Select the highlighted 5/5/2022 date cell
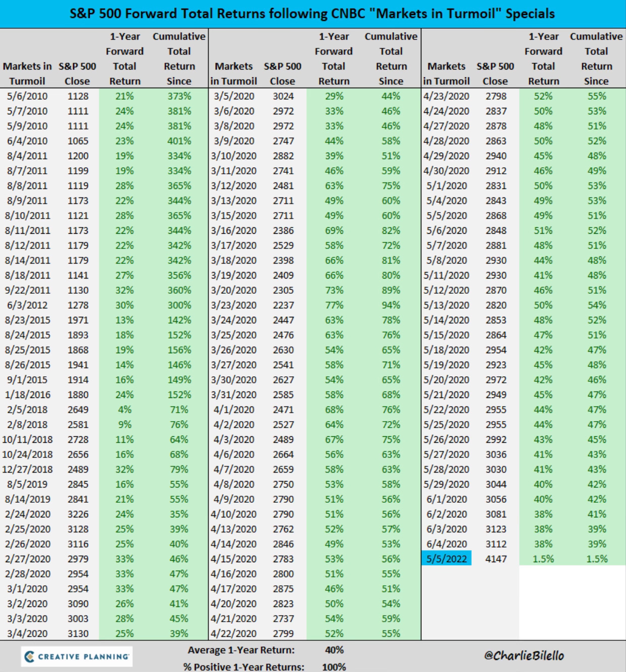 click(447, 559)
